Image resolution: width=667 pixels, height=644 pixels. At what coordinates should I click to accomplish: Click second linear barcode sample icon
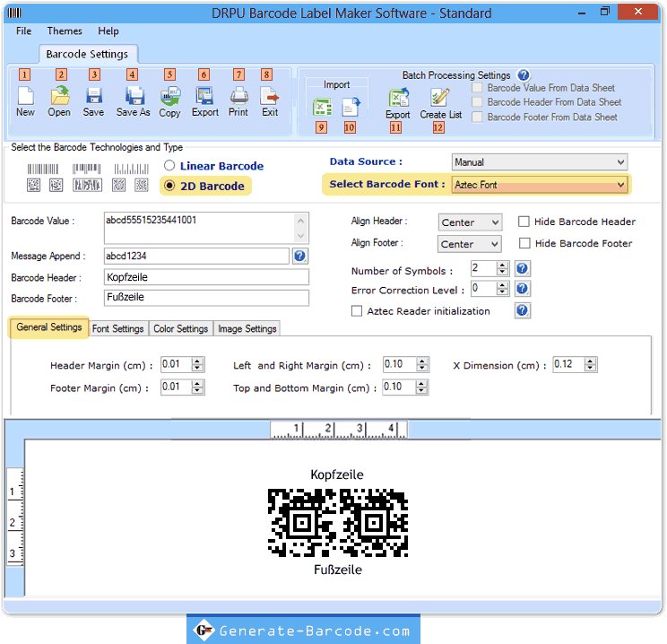click(x=87, y=170)
